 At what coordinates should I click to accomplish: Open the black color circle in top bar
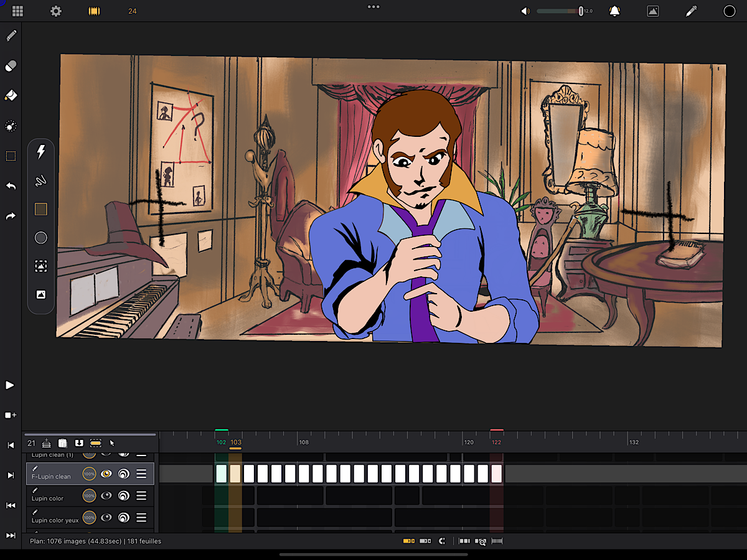pyautogui.click(x=730, y=11)
